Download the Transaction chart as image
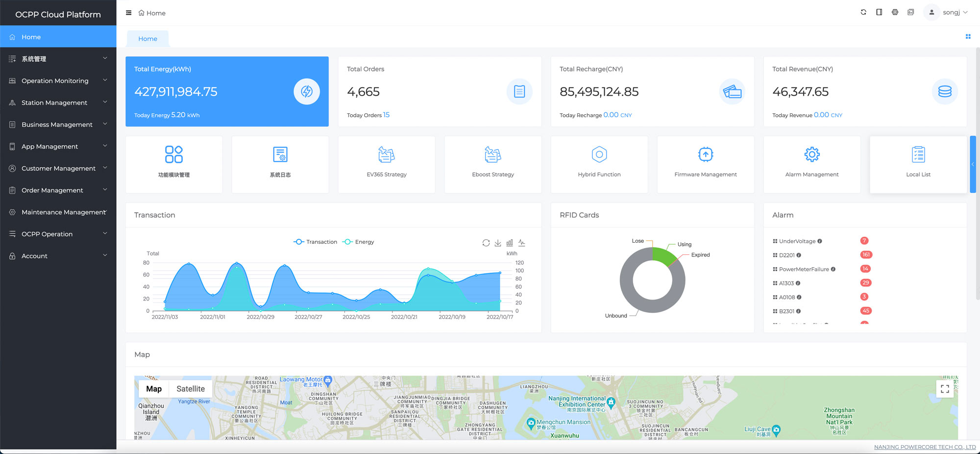980x454 pixels. (498, 243)
